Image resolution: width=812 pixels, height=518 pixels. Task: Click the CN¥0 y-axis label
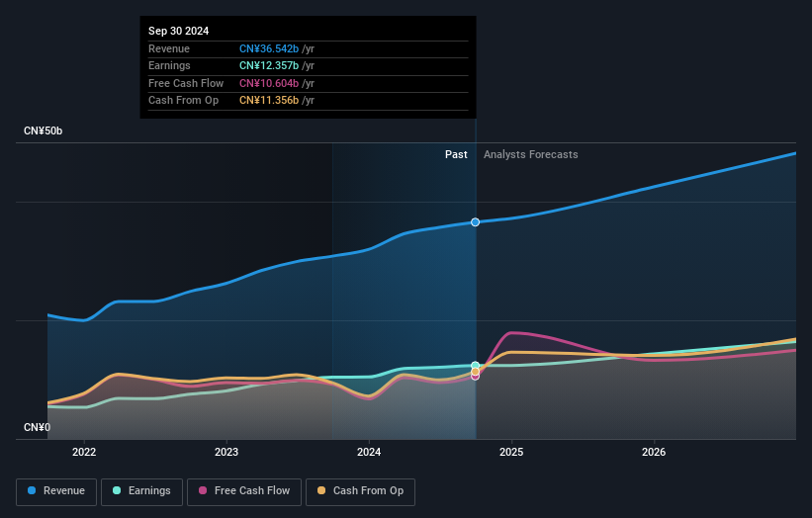tap(38, 427)
